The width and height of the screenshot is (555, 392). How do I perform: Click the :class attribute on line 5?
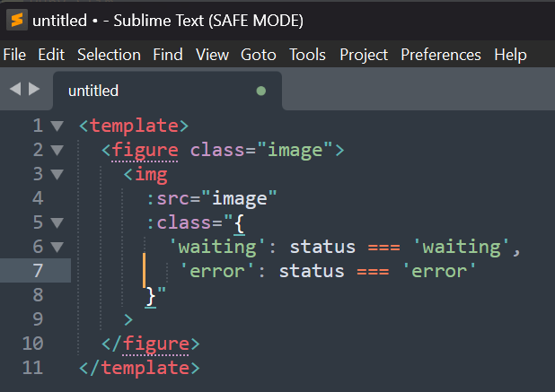[x=179, y=222]
